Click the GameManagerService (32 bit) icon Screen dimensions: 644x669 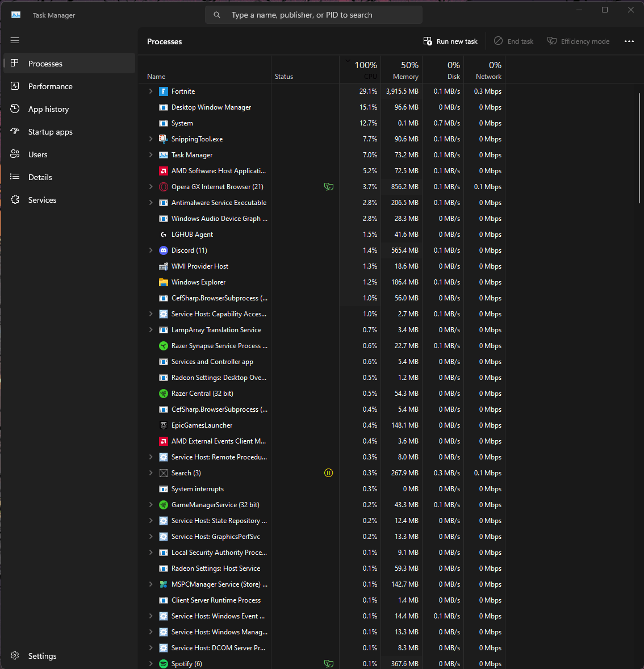tap(164, 505)
